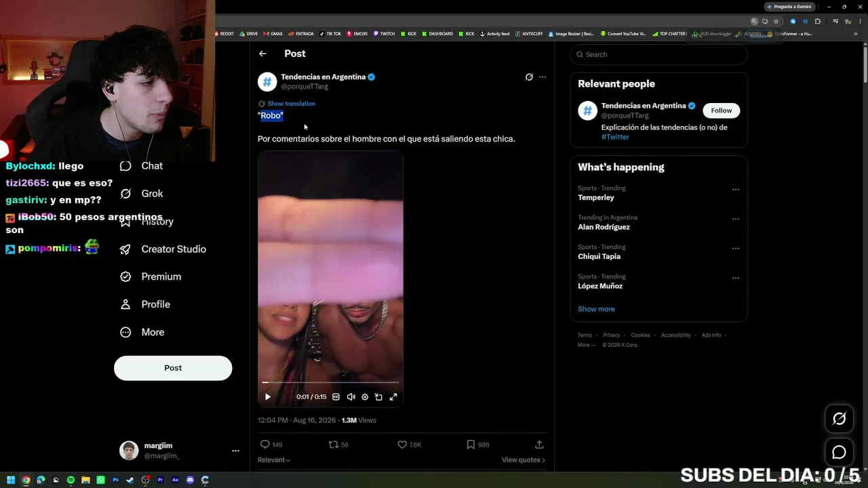Viewport: 868px width, 488px height.
Task: Reply to the post via comment icon
Action: 265,445
